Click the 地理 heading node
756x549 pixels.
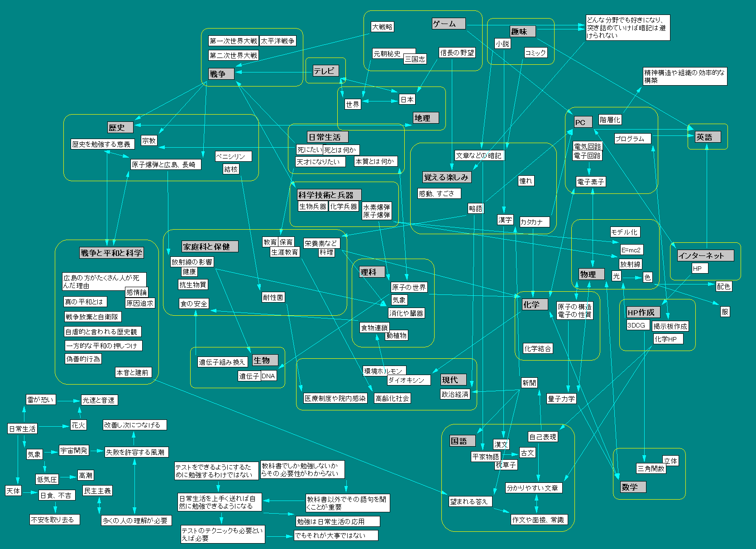(426, 118)
